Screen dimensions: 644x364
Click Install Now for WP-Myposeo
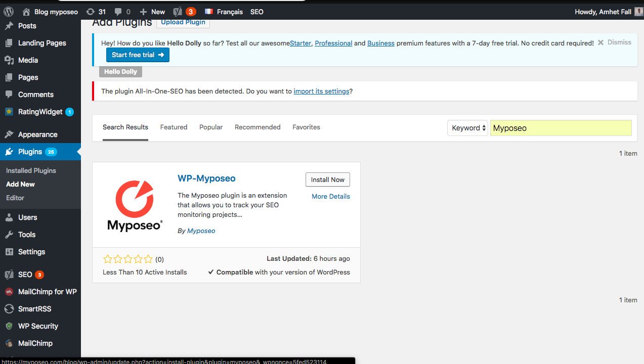(x=328, y=179)
